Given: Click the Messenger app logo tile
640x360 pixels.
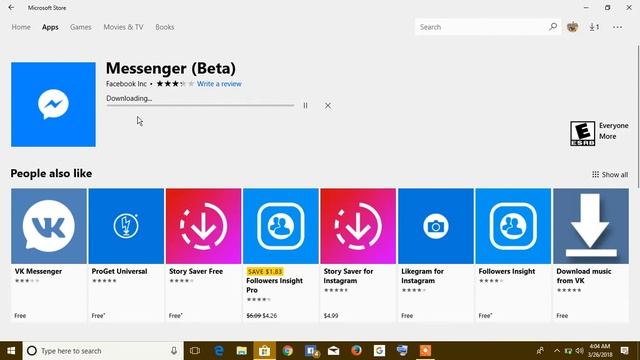Looking at the screenshot, I should (x=53, y=104).
